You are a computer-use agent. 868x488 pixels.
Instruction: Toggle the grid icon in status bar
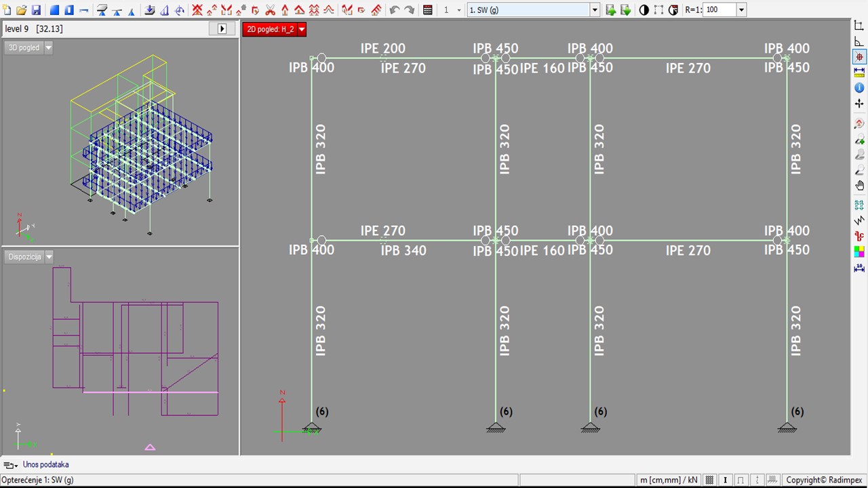[x=709, y=480]
